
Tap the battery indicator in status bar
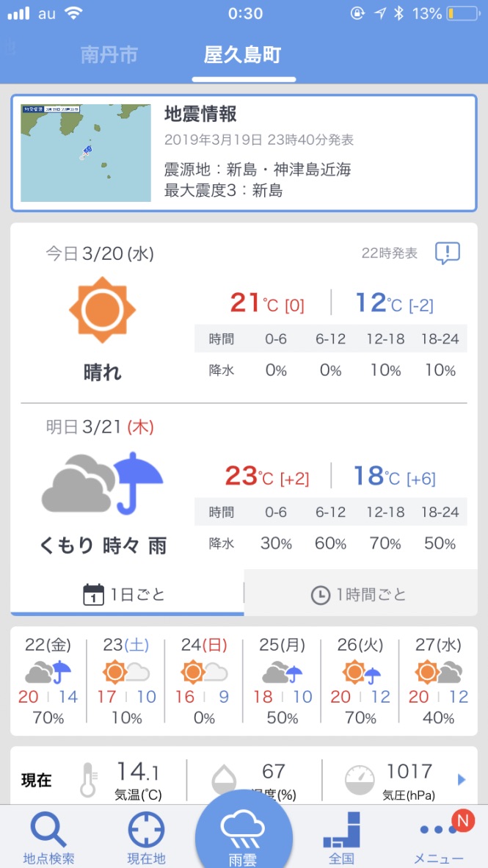(x=462, y=13)
